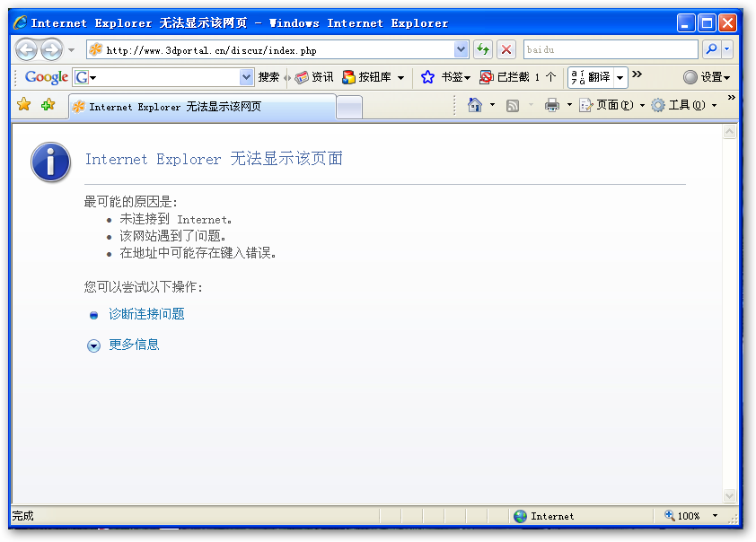Expand the 按钮库 dropdown arrow

point(401,77)
